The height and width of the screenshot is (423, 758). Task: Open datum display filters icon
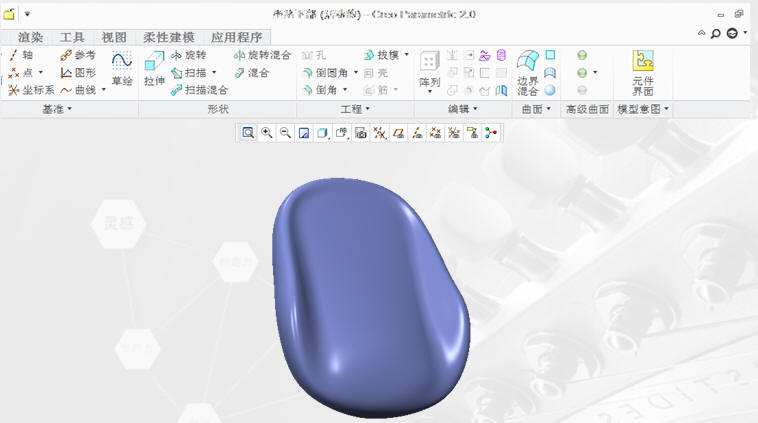380,133
